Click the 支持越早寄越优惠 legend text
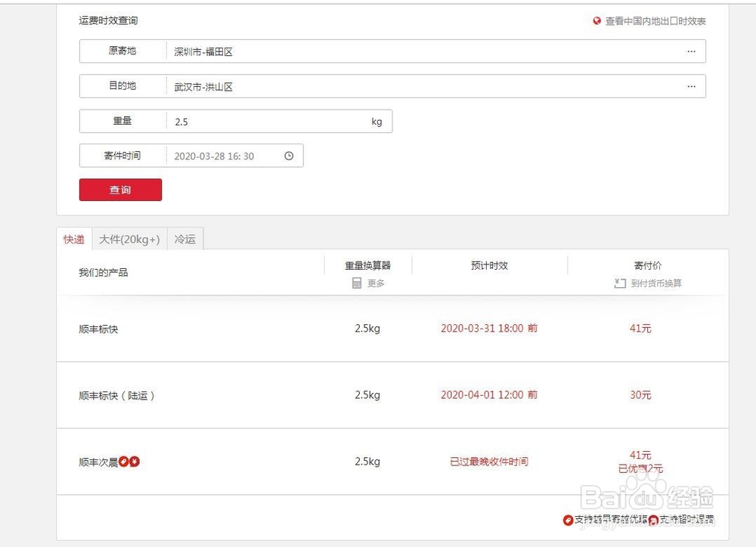 611,520
